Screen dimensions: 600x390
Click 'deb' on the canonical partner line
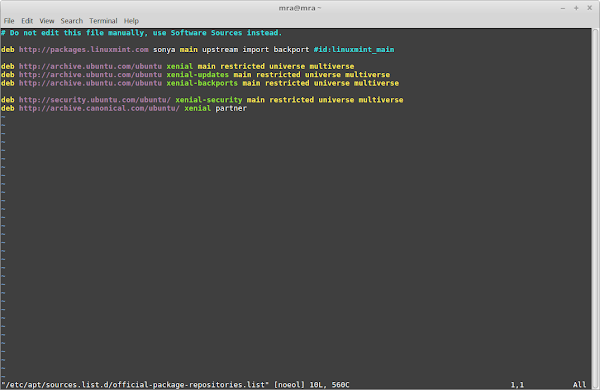coord(8,108)
